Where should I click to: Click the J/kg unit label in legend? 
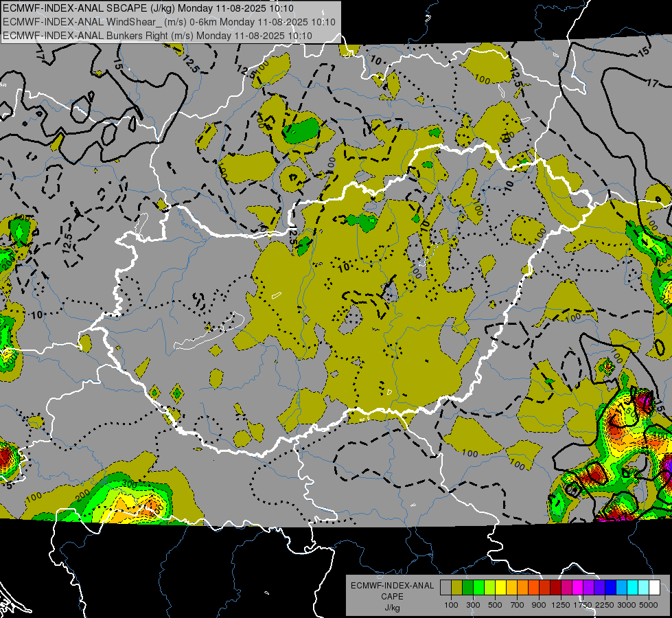click(392, 608)
